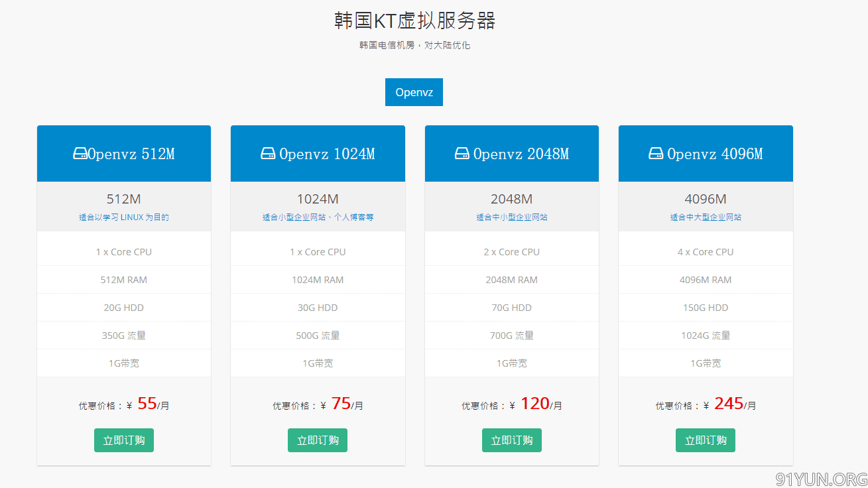
Task: Click the 150G HDD row
Action: pos(706,308)
